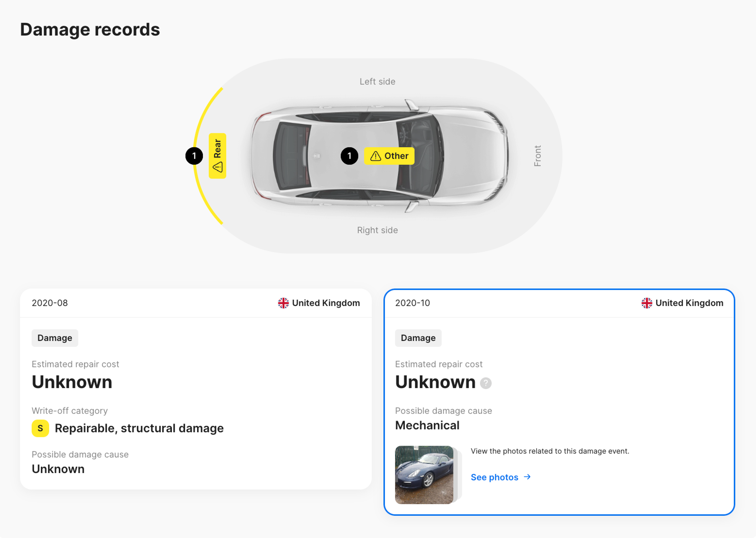Viewport: 756px width, 538px height.
Task: Click the UK flag on the 2020-08 card
Action: pos(283,303)
